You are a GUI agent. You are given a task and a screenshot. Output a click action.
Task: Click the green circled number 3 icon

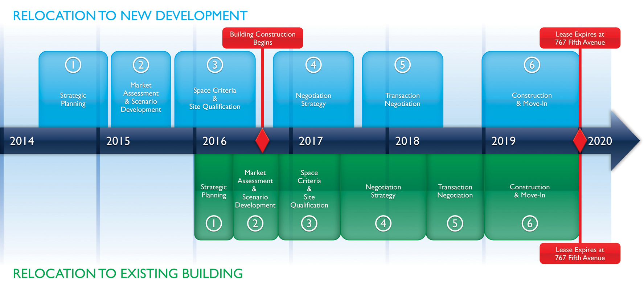click(309, 223)
